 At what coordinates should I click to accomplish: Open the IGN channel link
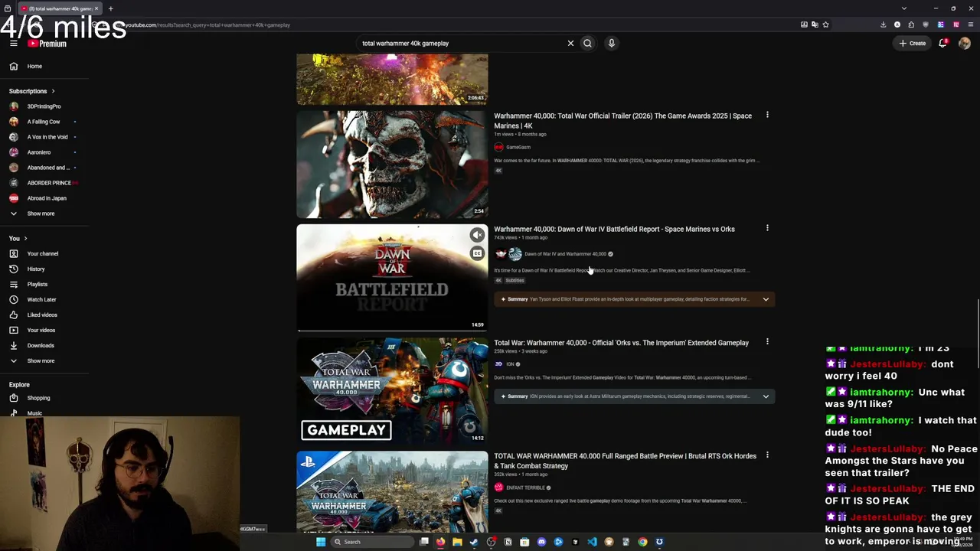pyautogui.click(x=510, y=364)
